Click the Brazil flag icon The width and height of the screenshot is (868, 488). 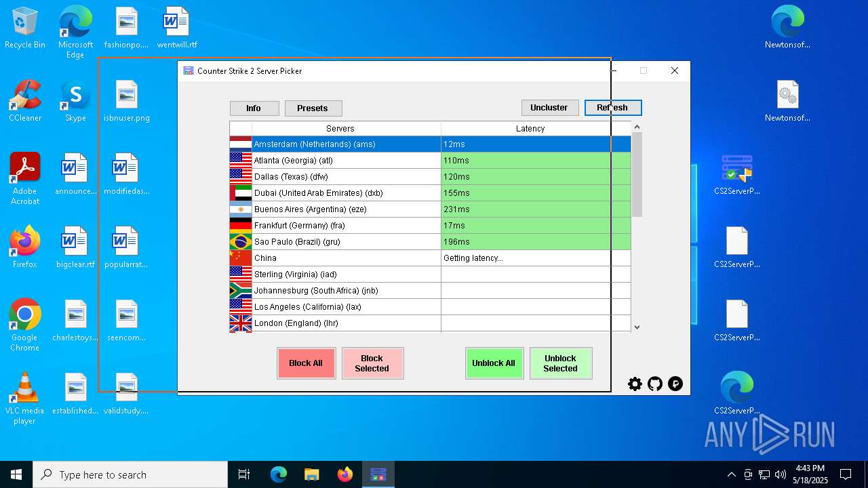(x=241, y=242)
